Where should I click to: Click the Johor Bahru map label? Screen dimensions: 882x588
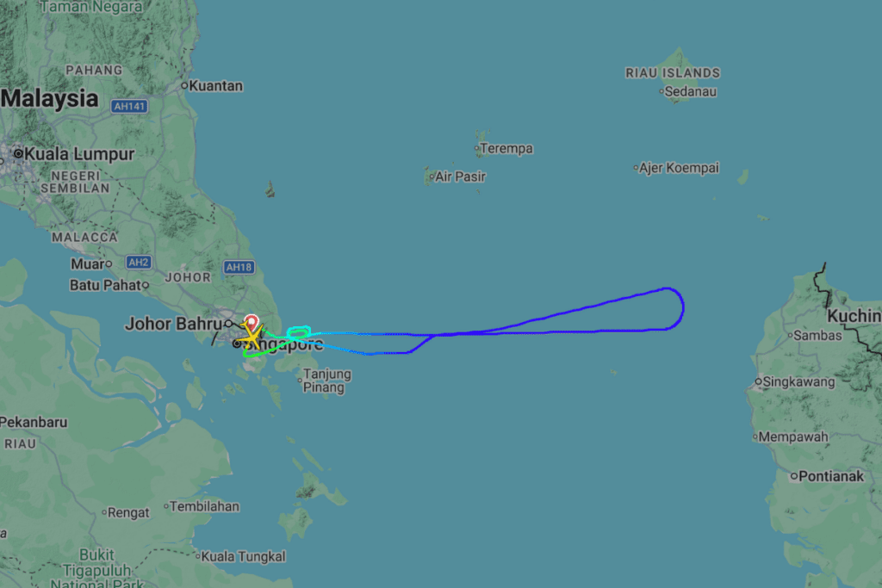[173, 324]
